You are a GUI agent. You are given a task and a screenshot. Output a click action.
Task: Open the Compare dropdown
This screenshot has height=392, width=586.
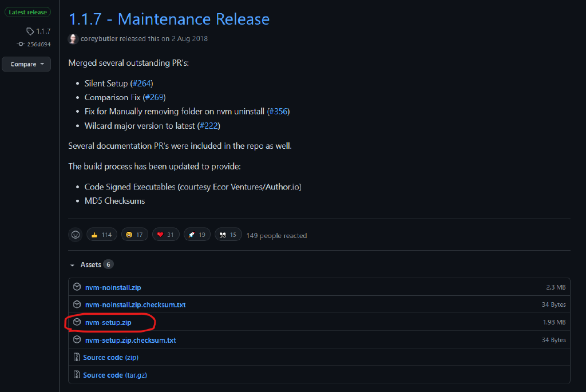point(26,64)
